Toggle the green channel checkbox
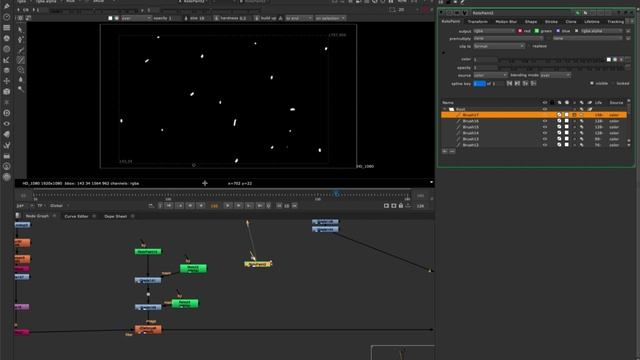This screenshot has width=640, height=360. [x=537, y=31]
